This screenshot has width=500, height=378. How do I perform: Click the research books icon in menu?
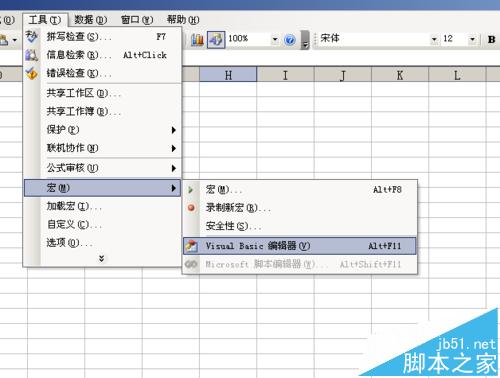click(32, 55)
